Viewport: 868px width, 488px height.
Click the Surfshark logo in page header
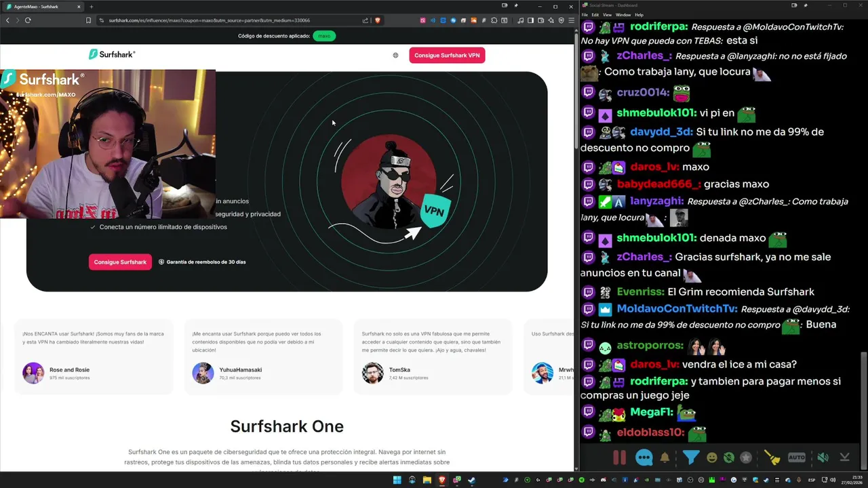pos(112,54)
